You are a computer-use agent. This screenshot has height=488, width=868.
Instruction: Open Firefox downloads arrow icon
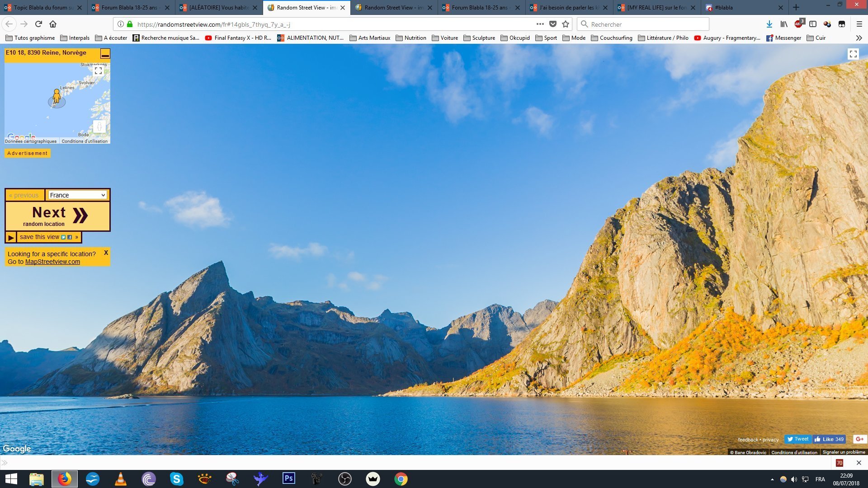769,24
